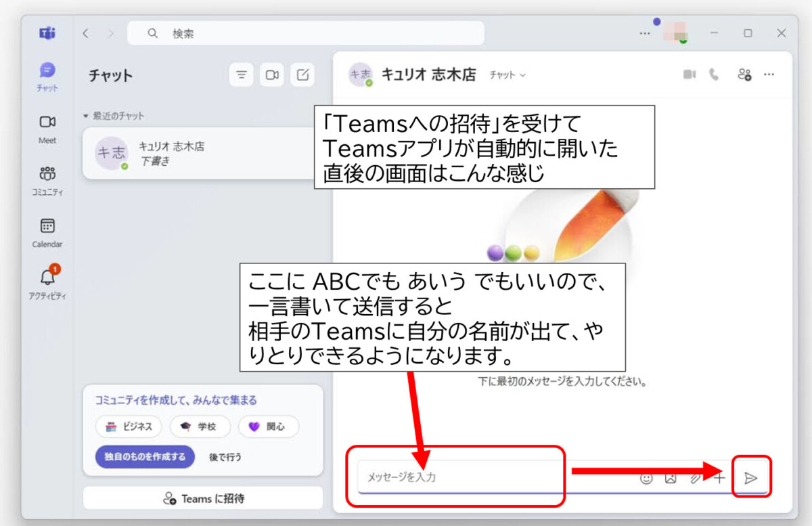Screen dimensions: 812x526
Task: Open Communities (コミュニティ) in sidebar
Action: 47,180
